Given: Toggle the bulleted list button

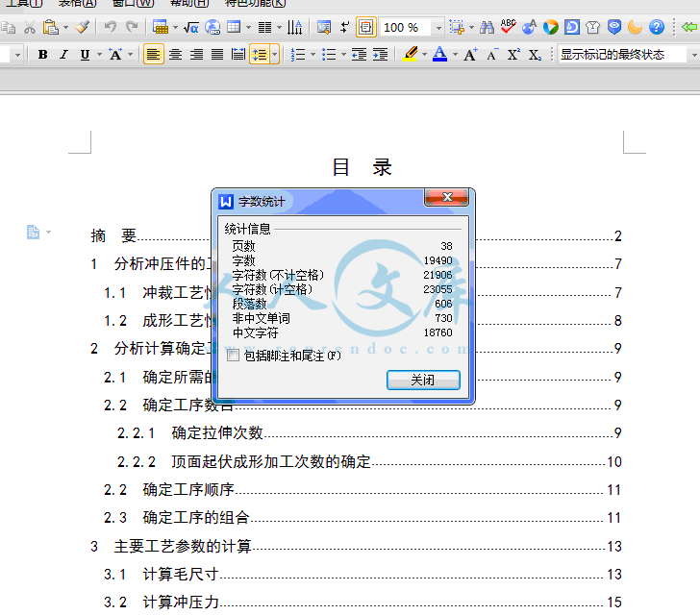Looking at the screenshot, I should point(329,55).
